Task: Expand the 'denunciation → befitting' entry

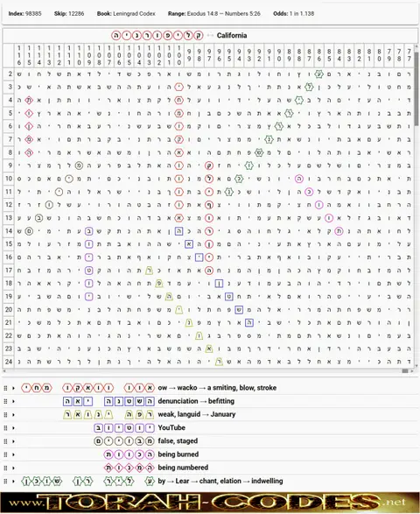Action: 13,402
